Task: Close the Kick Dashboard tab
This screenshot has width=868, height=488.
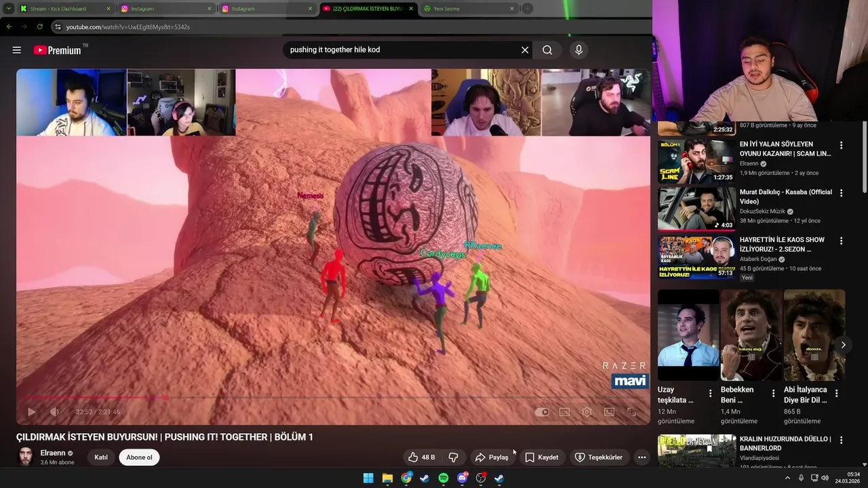Action: [x=108, y=9]
